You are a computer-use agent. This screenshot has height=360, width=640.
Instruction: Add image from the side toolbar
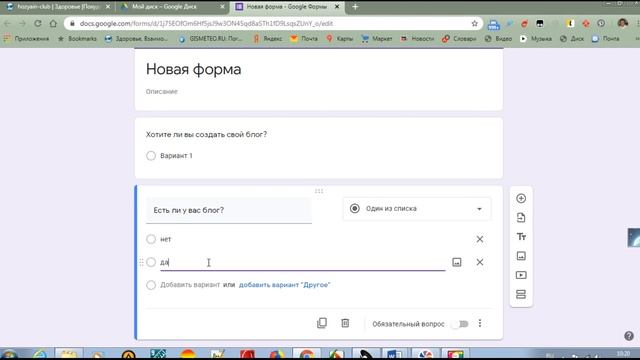point(521,256)
